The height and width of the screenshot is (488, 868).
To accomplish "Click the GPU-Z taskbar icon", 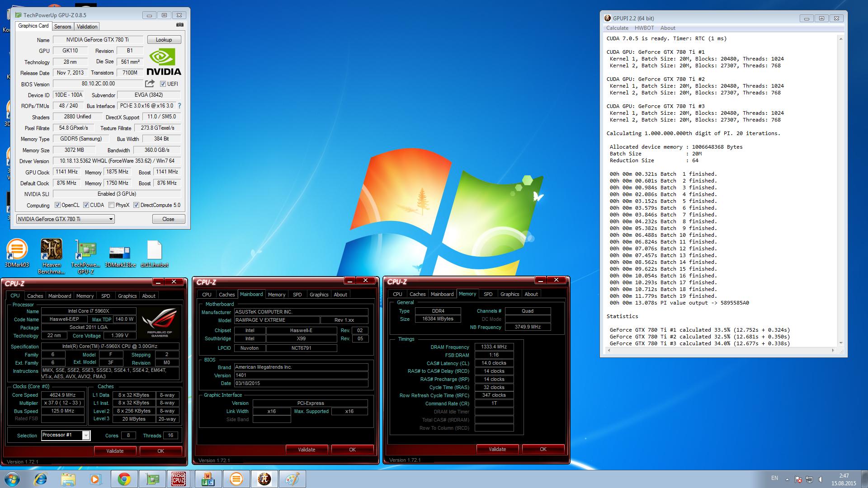I will tap(152, 479).
